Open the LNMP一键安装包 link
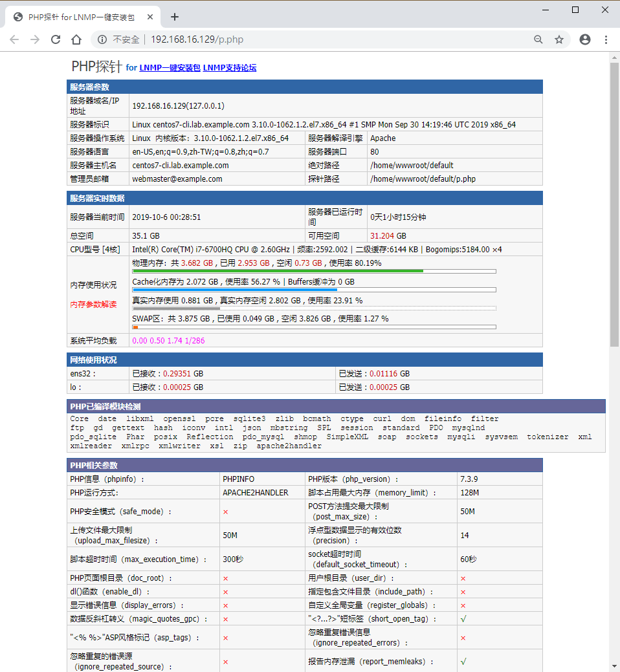 tap(170, 68)
